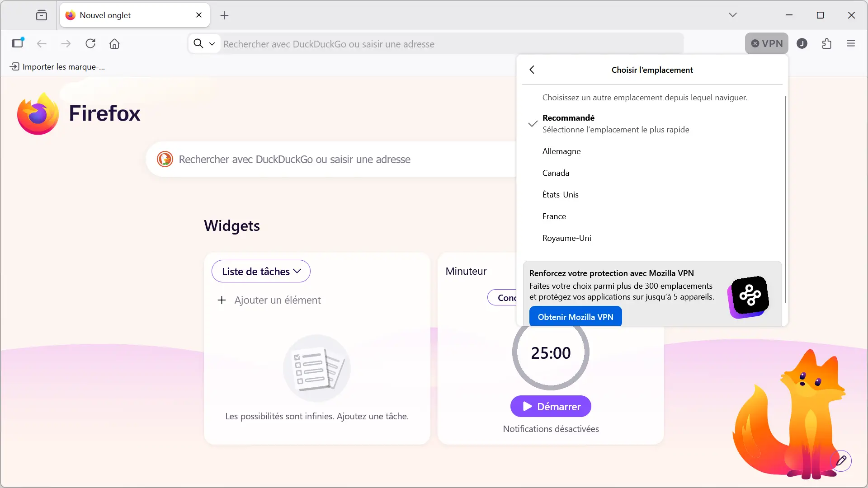Open the account avatar J menu

pyautogui.click(x=802, y=43)
